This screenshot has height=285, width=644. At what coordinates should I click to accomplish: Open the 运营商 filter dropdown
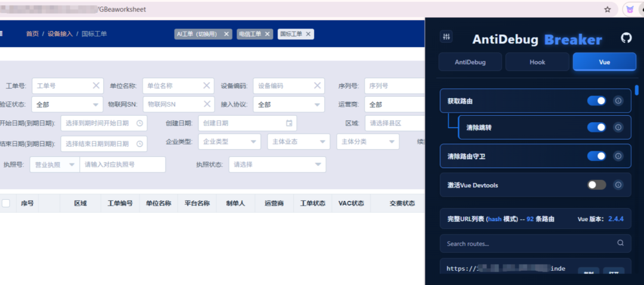tap(394, 104)
